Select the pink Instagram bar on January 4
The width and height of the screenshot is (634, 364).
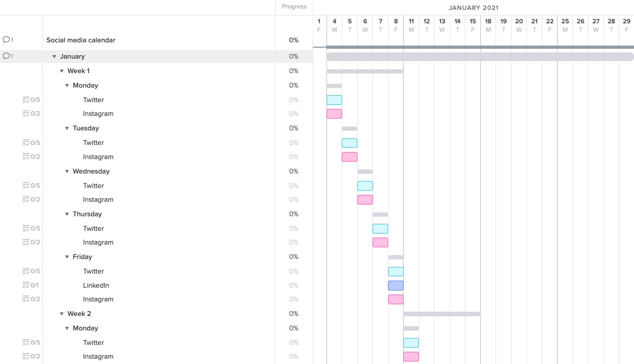(334, 113)
